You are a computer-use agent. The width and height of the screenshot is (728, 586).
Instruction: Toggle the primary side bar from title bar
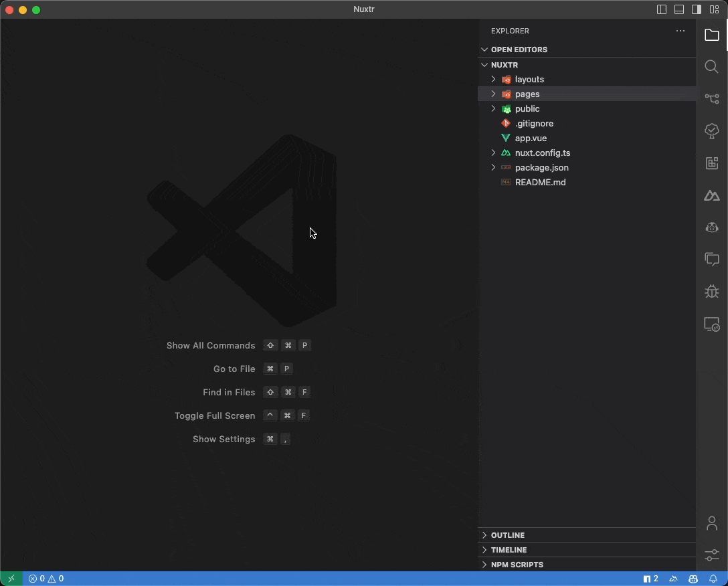coord(662,9)
